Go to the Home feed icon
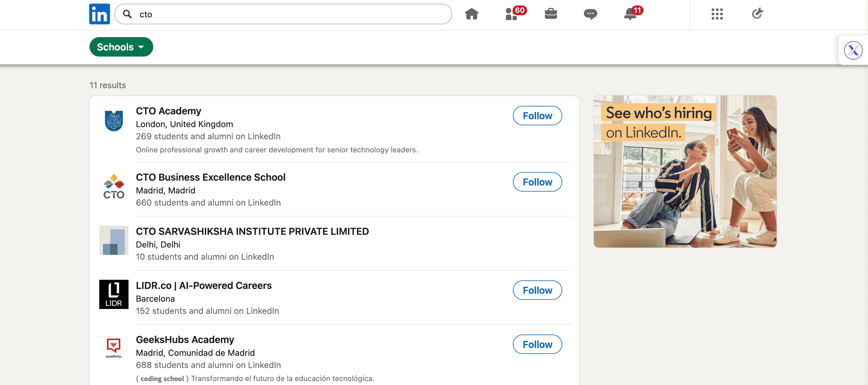868x385 pixels. (471, 14)
